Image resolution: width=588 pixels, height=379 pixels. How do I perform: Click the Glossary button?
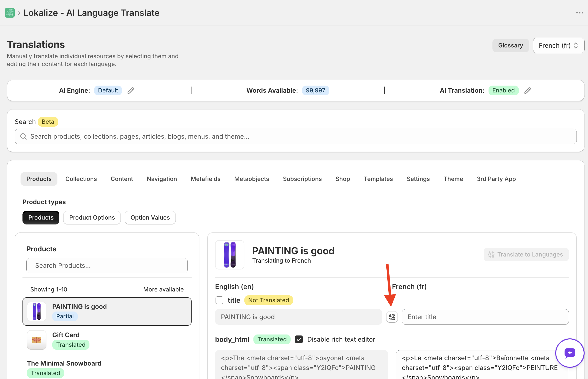tap(511, 45)
